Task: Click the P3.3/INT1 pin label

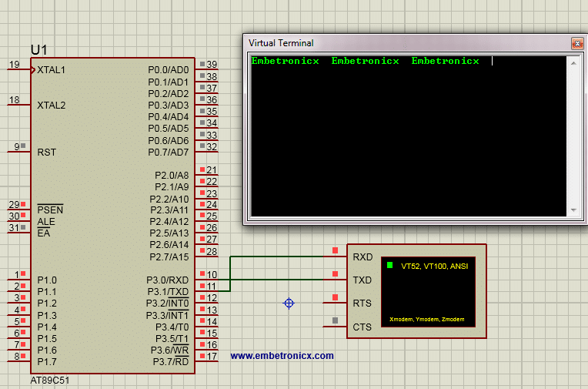Action: (x=168, y=315)
